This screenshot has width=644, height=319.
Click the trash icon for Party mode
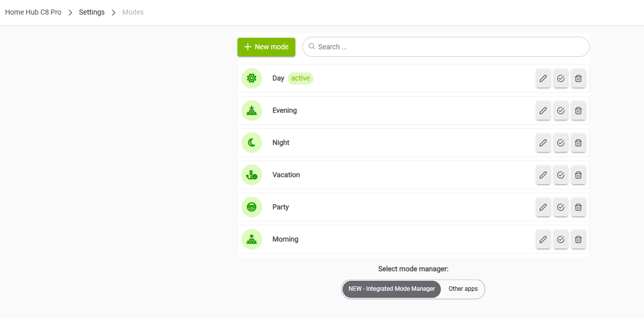pos(579,207)
